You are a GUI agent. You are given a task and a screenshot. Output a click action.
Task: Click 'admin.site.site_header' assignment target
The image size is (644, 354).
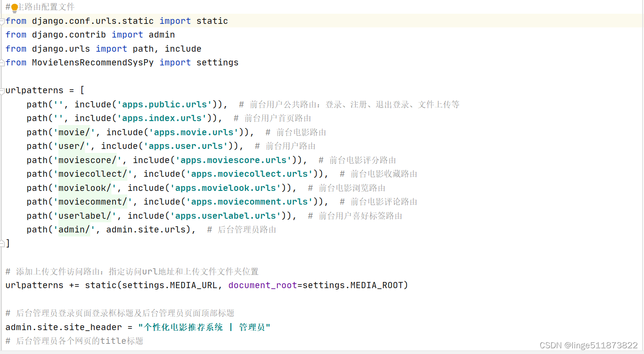point(64,327)
